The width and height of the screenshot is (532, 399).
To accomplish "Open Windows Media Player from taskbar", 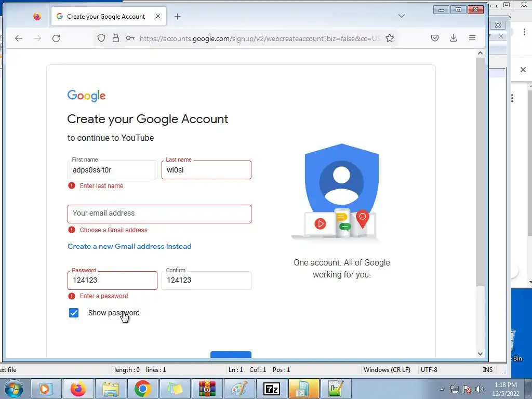I will [46, 389].
